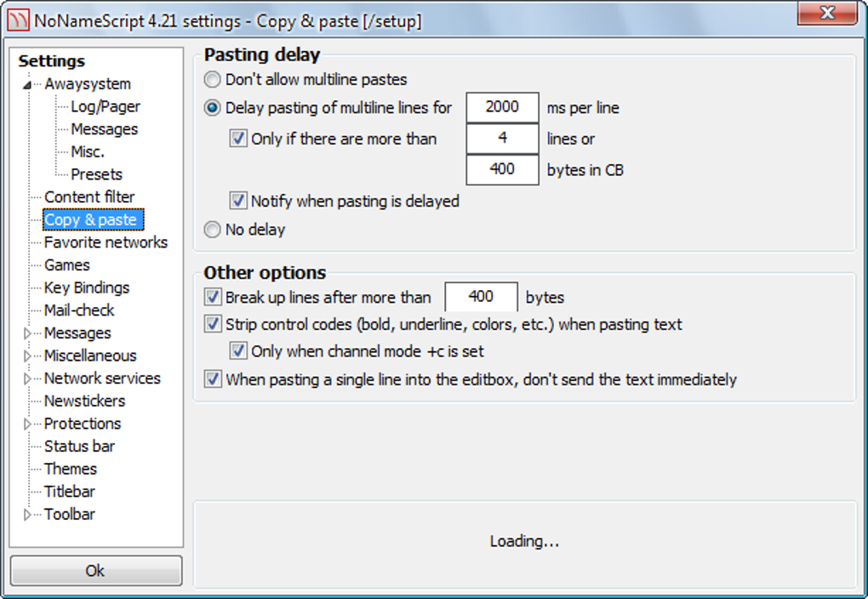868x599 pixels.
Task: Close the settings dialog window
Action: pos(827,13)
